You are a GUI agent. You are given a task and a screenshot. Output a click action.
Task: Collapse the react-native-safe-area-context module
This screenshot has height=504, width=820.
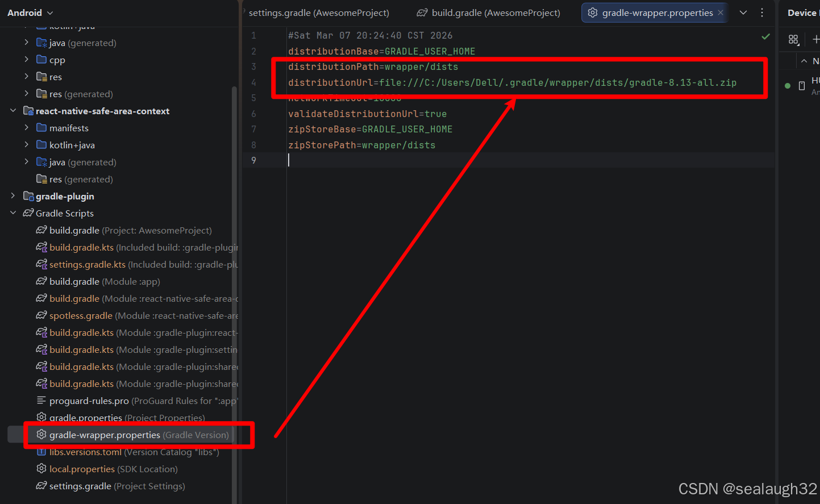point(13,111)
